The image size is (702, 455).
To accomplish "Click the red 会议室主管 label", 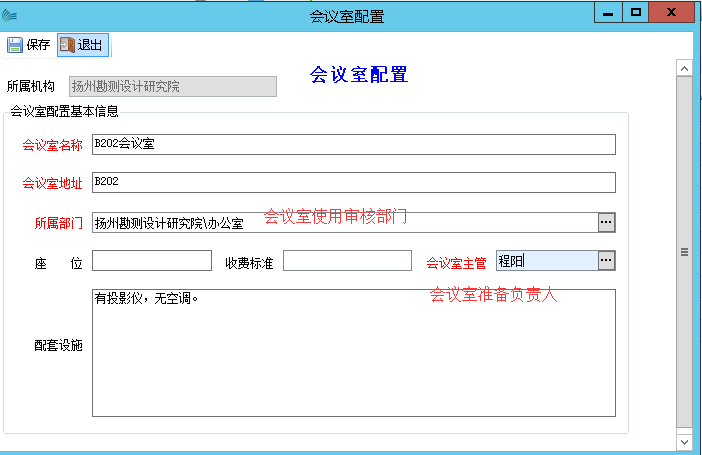I will point(456,263).
